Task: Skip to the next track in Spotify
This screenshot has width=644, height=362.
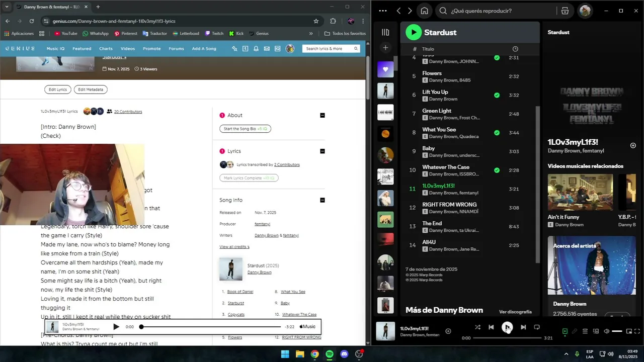Action: click(523, 327)
